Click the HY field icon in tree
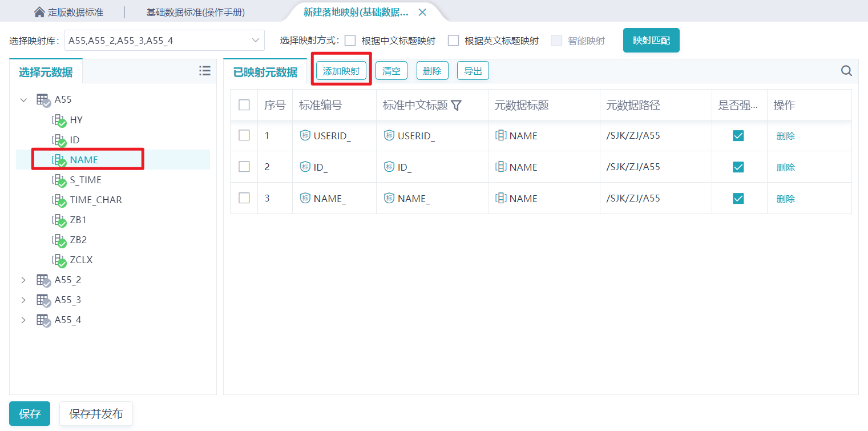 pyautogui.click(x=58, y=120)
